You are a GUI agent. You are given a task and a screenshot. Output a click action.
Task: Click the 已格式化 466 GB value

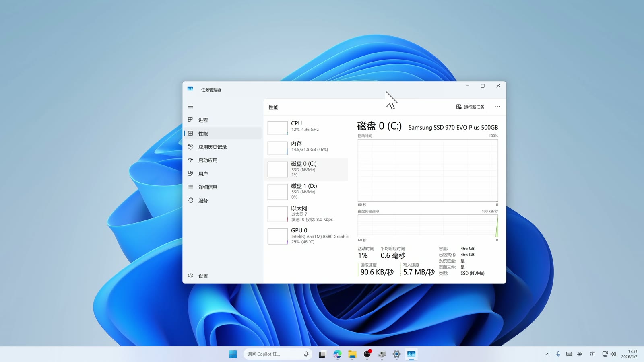[x=467, y=255]
